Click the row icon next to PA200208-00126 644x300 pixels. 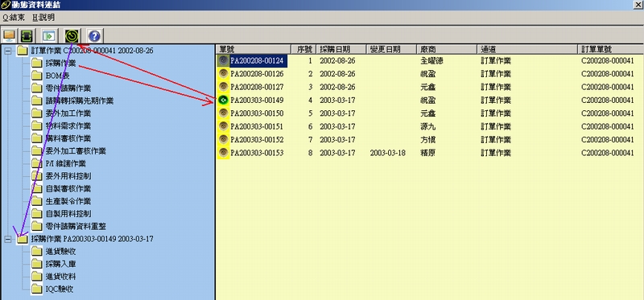(223, 74)
